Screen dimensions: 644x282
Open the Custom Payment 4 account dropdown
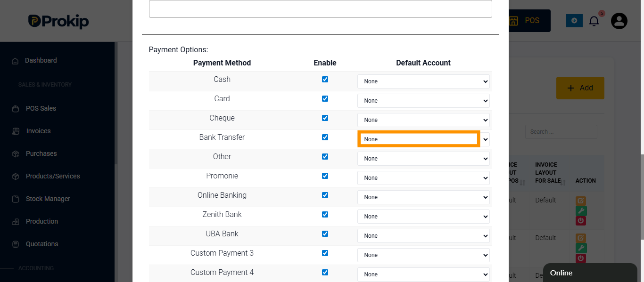pyautogui.click(x=423, y=274)
